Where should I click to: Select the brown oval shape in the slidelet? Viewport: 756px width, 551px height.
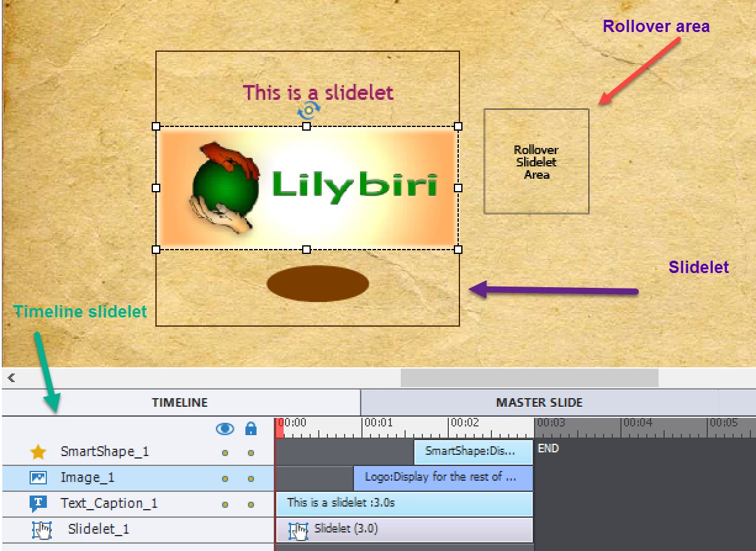[x=318, y=284]
